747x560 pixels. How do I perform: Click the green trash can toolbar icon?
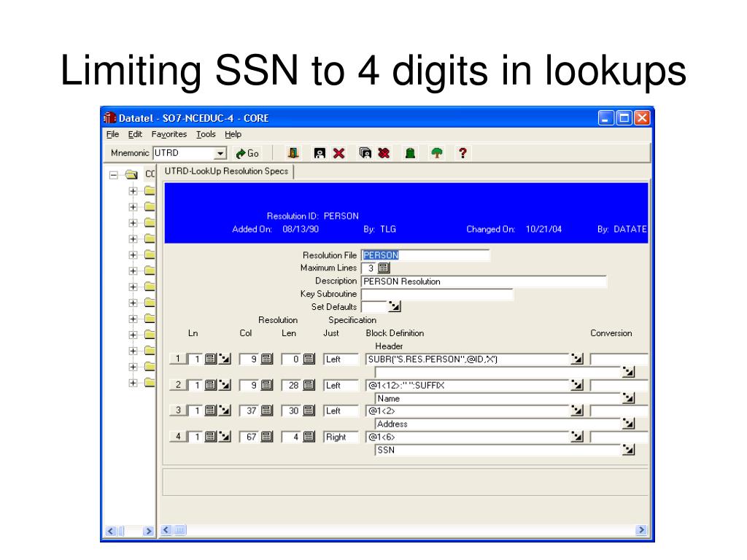[410, 153]
